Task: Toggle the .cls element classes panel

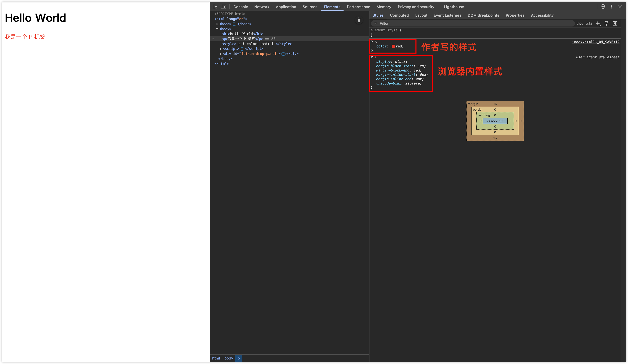Action: click(x=589, y=23)
